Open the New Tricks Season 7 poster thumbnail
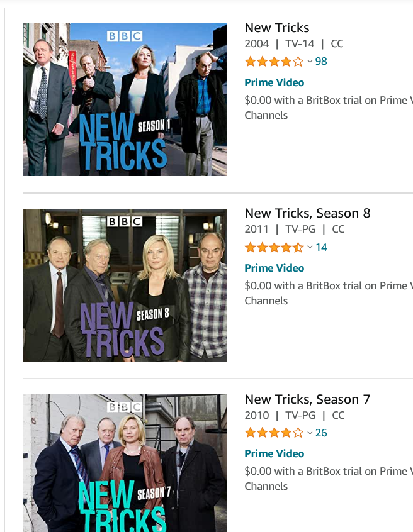 [125, 463]
